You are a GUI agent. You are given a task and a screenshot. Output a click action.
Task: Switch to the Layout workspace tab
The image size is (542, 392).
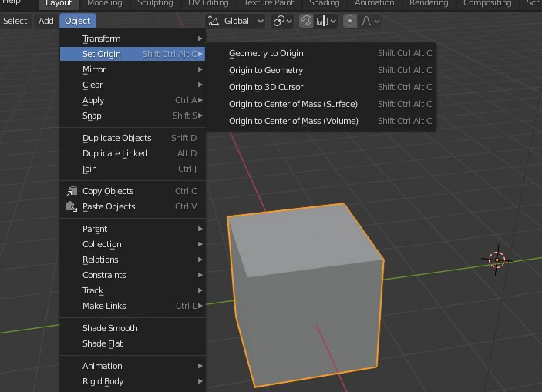pos(59,3)
